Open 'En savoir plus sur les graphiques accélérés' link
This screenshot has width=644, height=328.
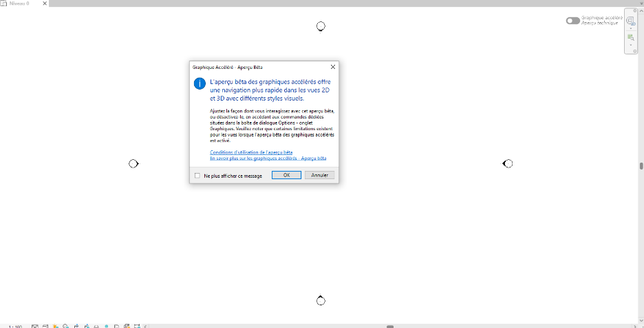pyautogui.click(x=268, y=158)
